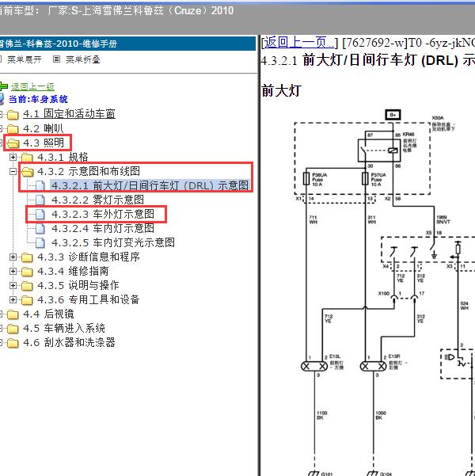Click the 4.3.6 专用工具和设备 folder icon
The image size is (475, 476).
point(27,300)
